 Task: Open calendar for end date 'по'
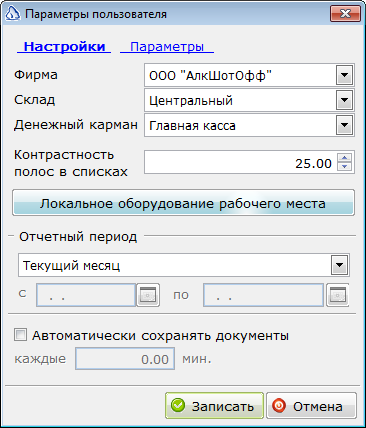(x=338, y=295)
